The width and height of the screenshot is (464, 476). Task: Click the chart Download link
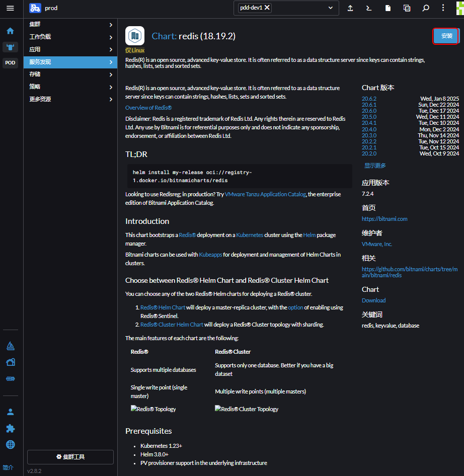point(373,300)
